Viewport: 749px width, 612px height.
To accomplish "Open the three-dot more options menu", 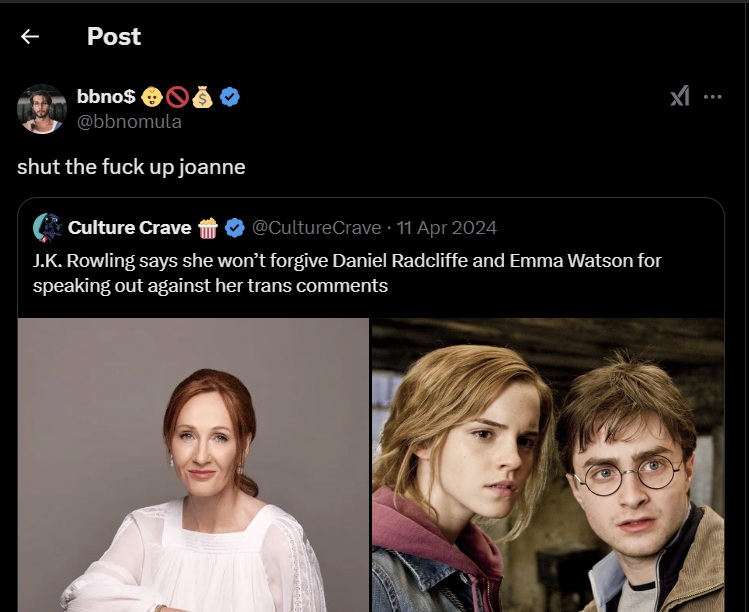I will 713,97.
